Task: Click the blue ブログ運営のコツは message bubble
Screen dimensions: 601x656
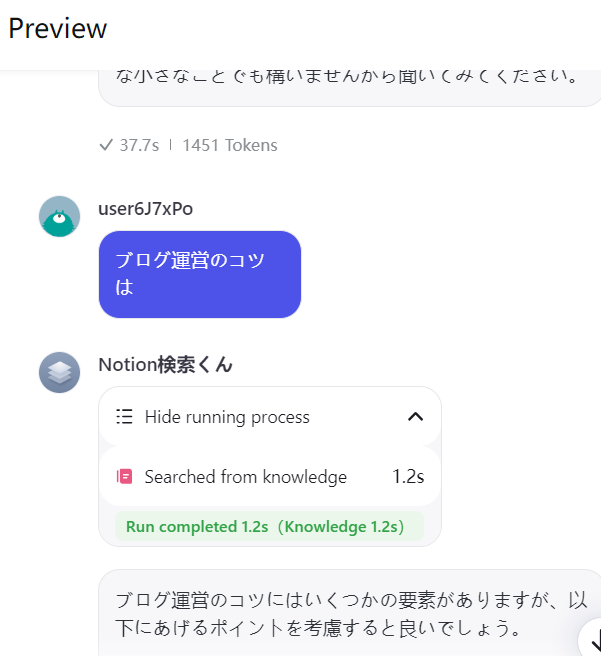Action: [x=200, y=274]
